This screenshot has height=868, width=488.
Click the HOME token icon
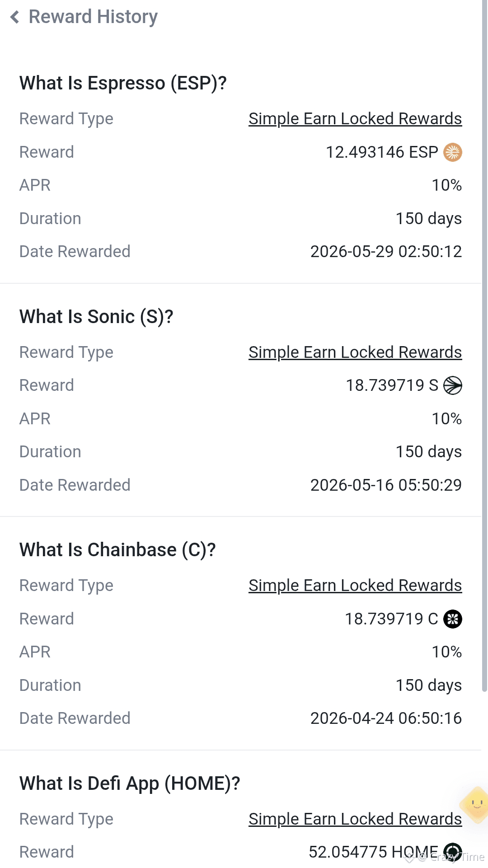click(453, 852)
